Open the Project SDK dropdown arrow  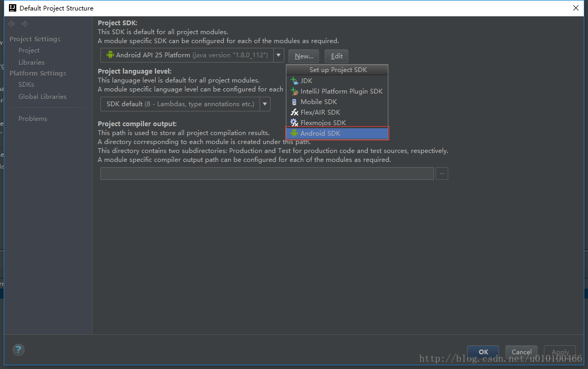click(x=278, y=55)
